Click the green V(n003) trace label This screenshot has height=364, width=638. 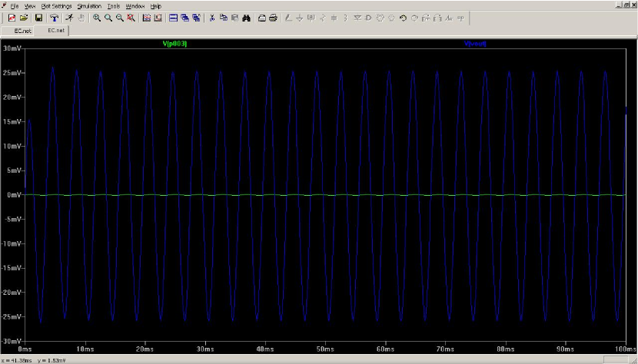pyautogui.click(x=174, y=44)
